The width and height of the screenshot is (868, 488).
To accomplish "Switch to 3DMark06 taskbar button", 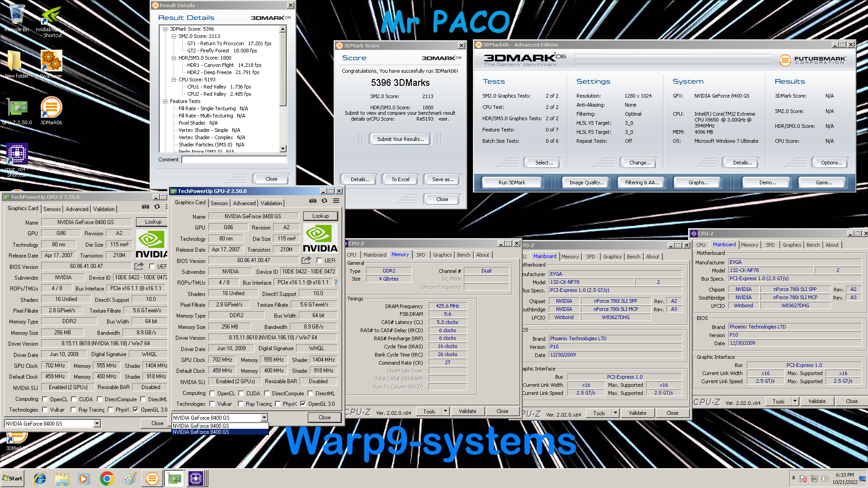I will click(152, 479).
